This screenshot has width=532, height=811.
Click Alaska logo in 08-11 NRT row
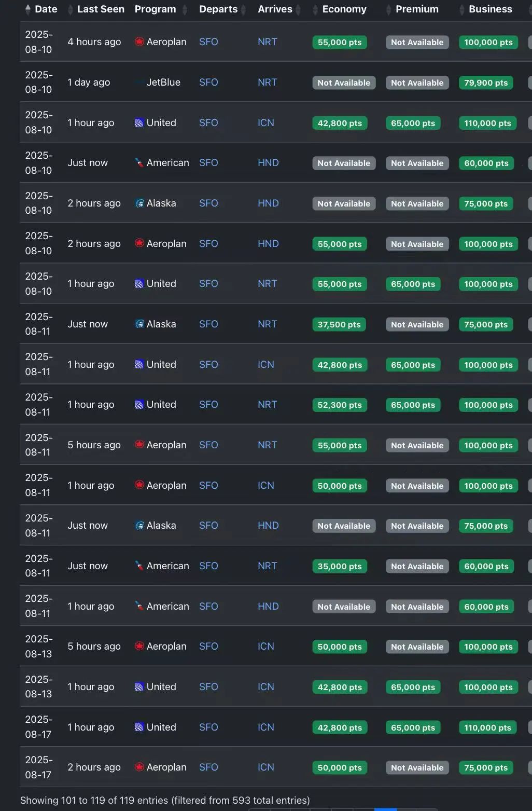[x=139, y=324]
